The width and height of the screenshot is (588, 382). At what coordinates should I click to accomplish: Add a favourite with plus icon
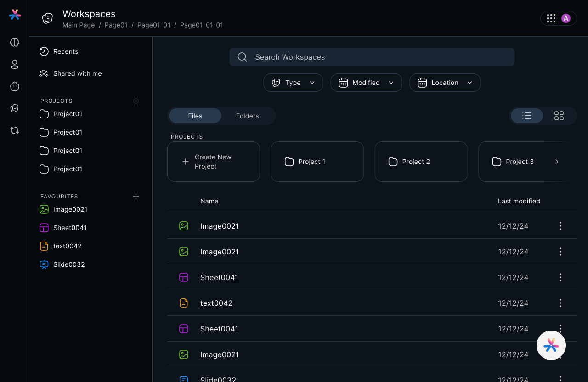click(136, 197)
